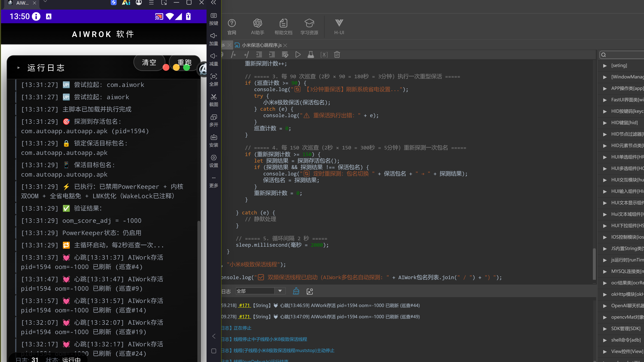Click the View控件[View] tree item
Screen dimensions: 644x362
[627, 351]
